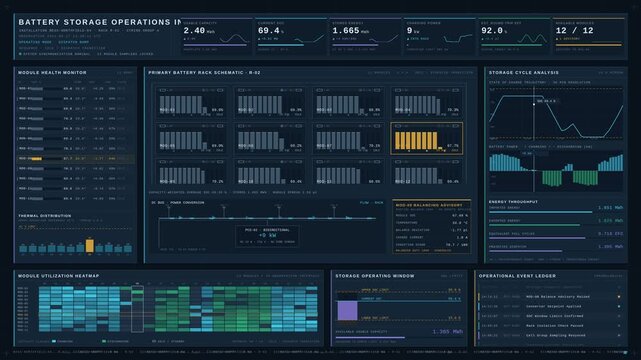Click the Charging legend swatch under the heatmap

click(54, 341)
